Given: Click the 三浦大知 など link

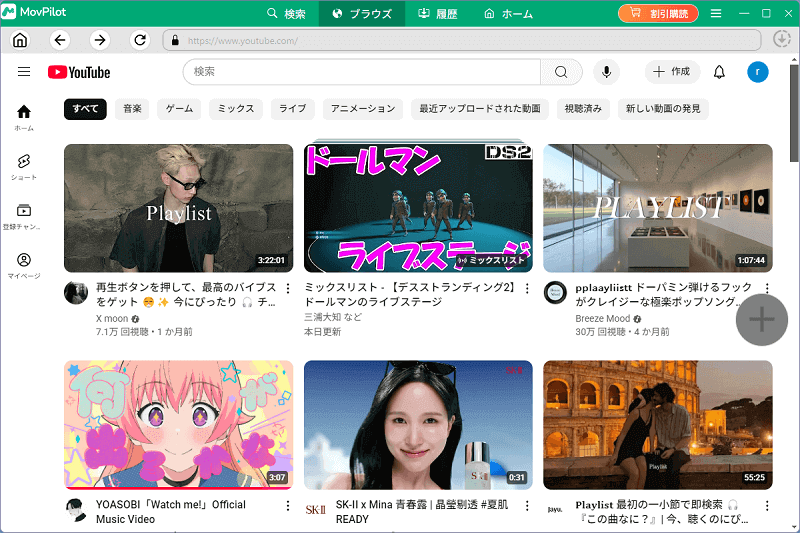Looking at the screenshot, I should pos(333,317).
